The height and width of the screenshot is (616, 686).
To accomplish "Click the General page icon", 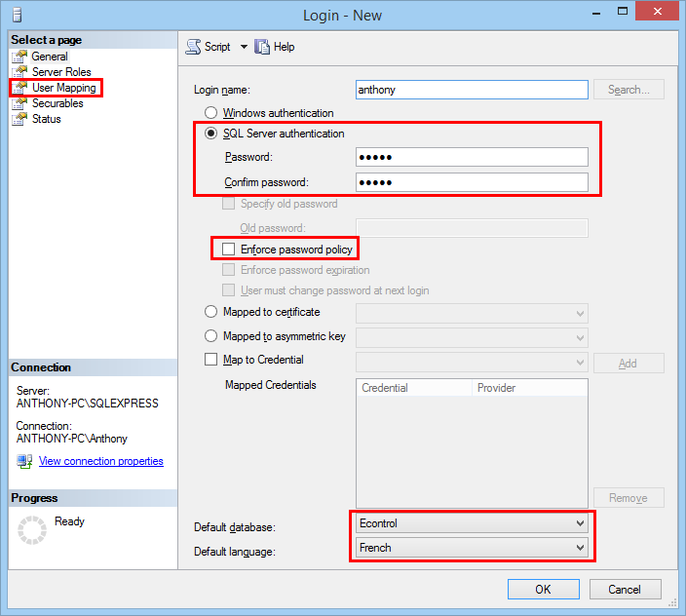I will (x=20, y=57).
